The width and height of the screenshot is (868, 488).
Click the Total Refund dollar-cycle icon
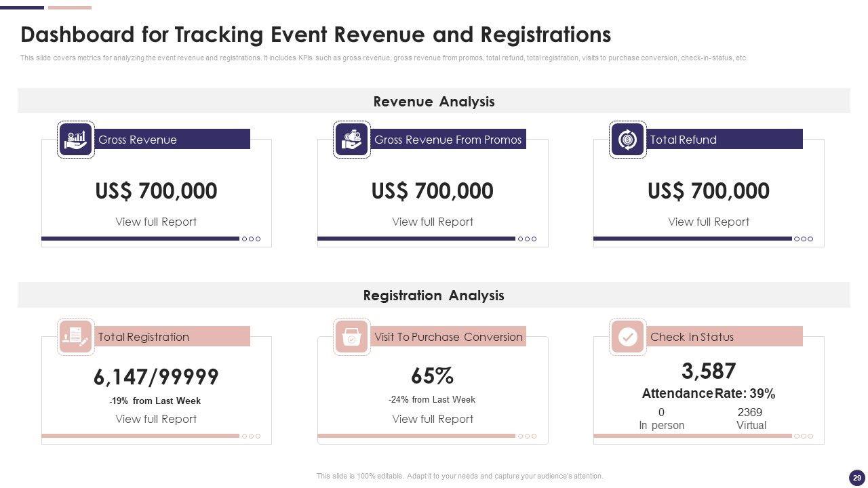627,140
